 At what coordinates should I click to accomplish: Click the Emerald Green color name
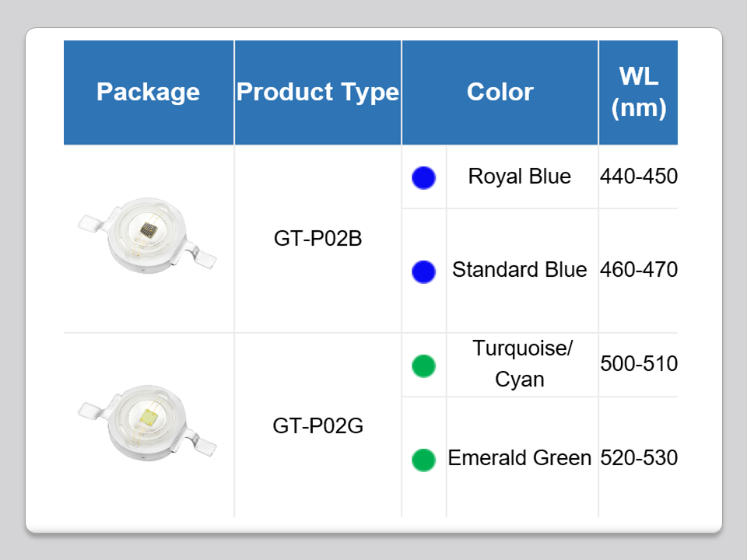tap(520, 458)
